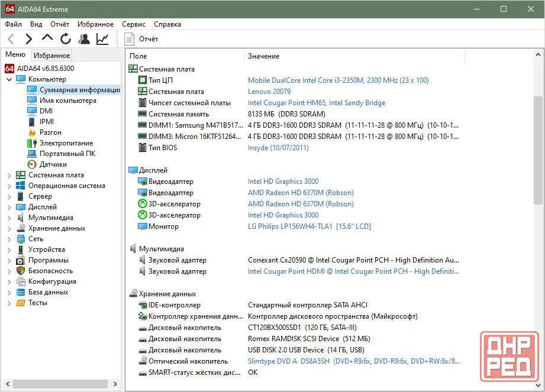Select the Электропитание battery icon

click(31, 143)
